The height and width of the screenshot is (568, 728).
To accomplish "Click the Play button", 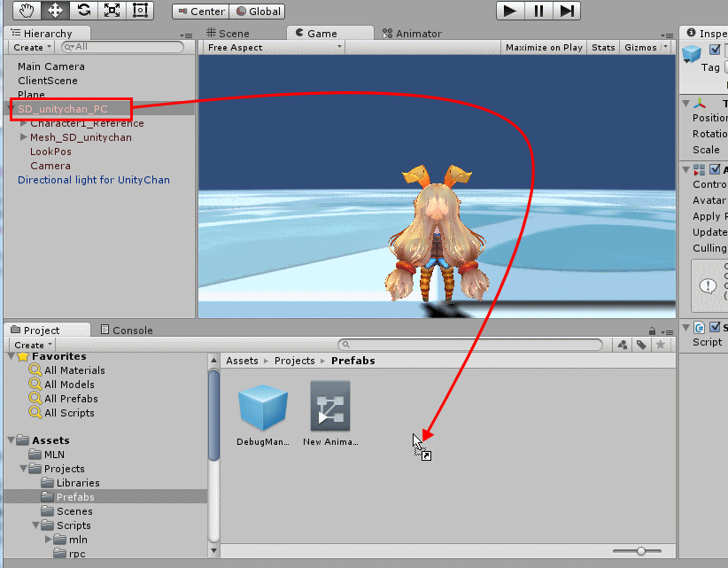I will [x=510, y=11].
